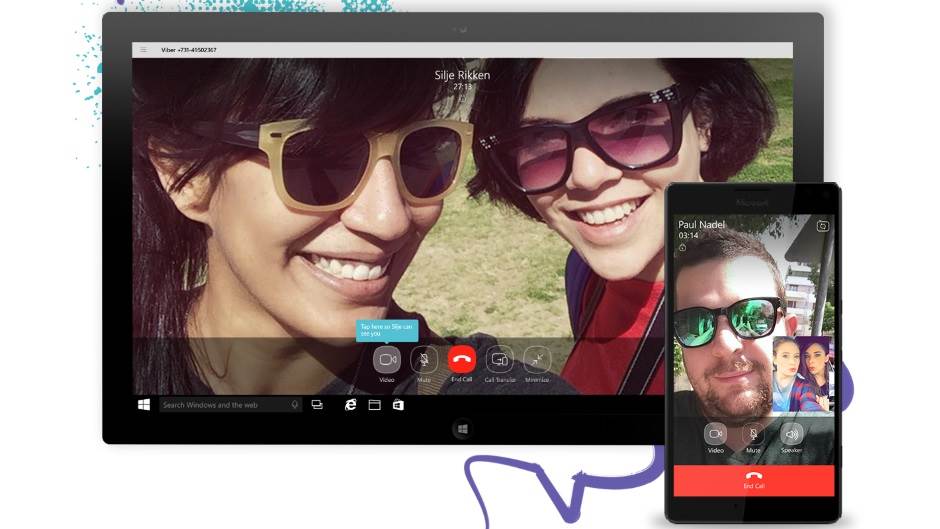
Task: Open Task View from the taskbar
Action: 317,405
